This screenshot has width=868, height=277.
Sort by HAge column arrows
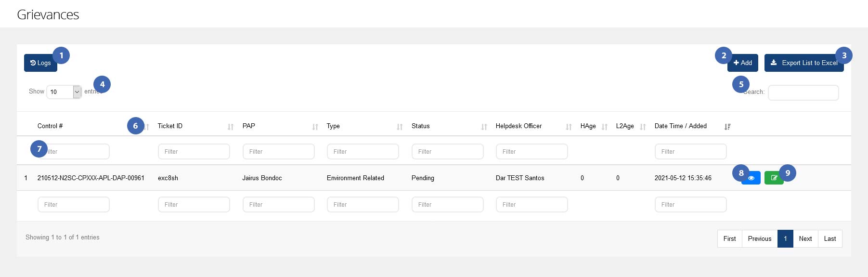[x=605, y=127]
